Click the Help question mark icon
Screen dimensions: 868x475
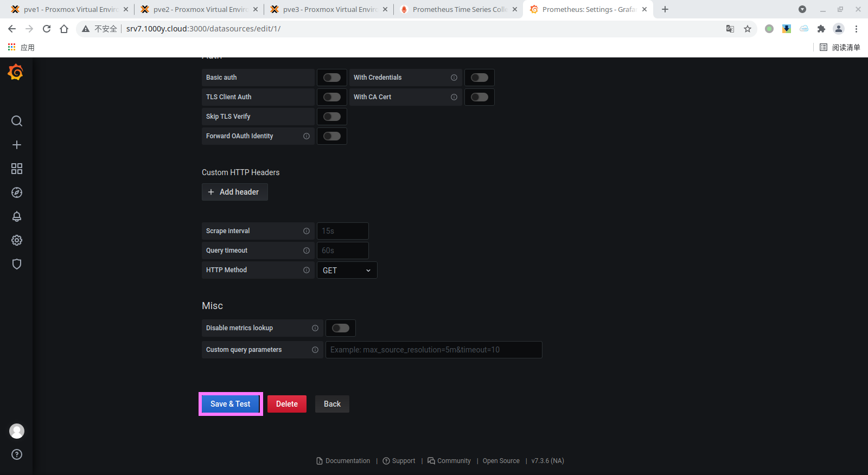click(x=17, y=454)
